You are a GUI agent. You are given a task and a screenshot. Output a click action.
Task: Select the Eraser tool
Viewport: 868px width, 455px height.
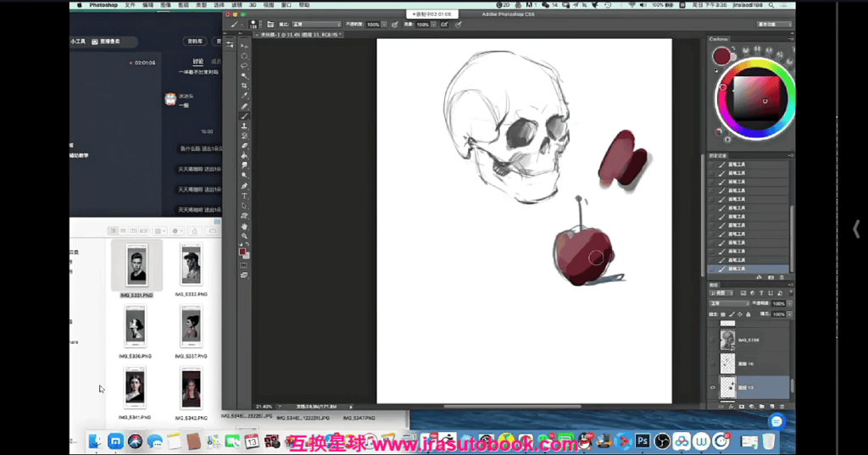(x=244, y=146)
